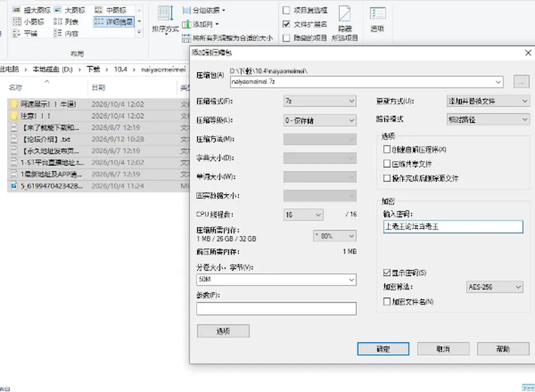The width and height of the screenshot is (535, 392).
Task: Enable 加密文件名 encrypt file names
Action: click(387, 302)
